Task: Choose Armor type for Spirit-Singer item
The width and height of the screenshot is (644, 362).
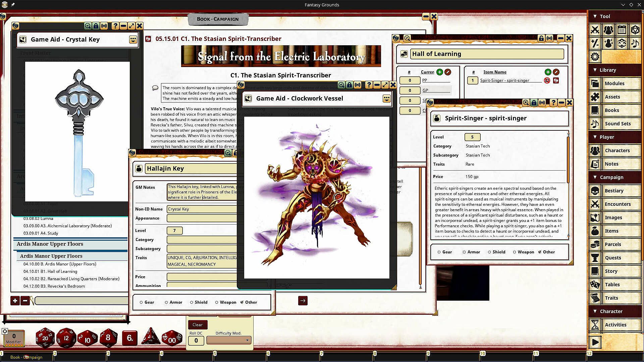Action: 464,252
